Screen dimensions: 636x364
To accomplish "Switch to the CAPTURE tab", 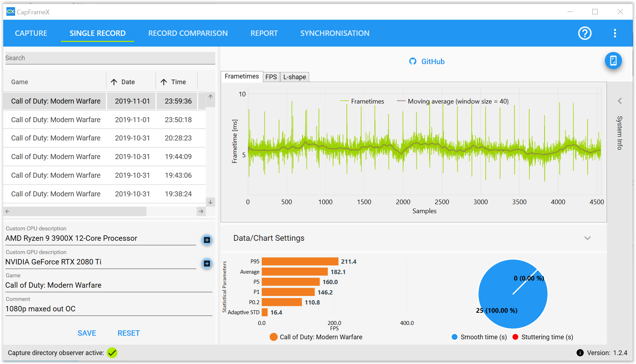I will 31,33.
